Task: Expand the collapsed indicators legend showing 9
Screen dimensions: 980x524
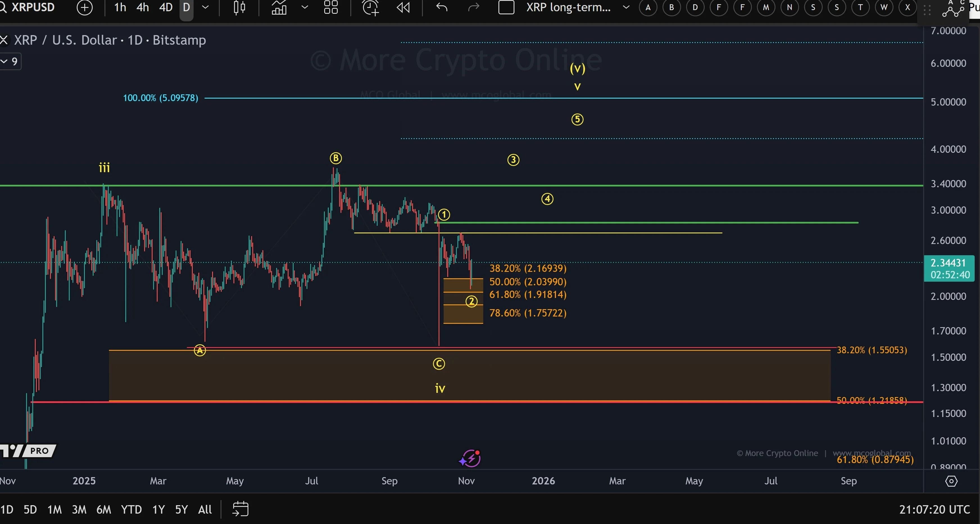Action: 10,61
